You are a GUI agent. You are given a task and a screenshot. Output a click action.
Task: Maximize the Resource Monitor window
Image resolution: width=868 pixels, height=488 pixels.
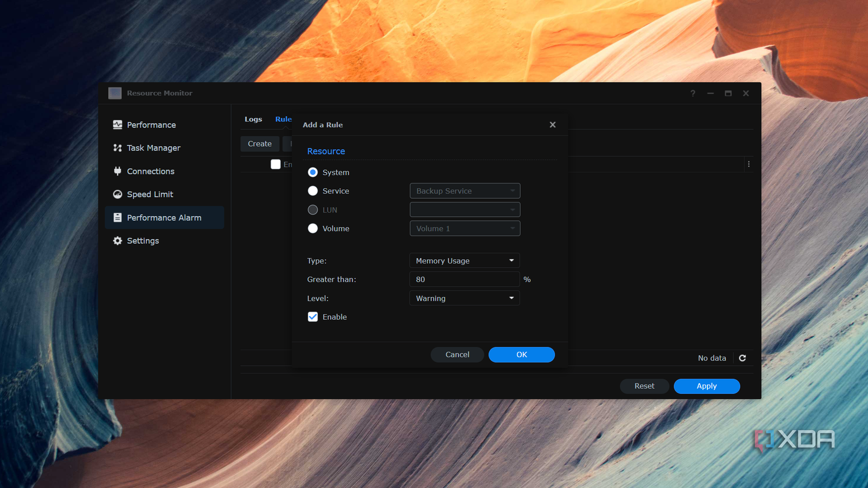pos(728,93)
